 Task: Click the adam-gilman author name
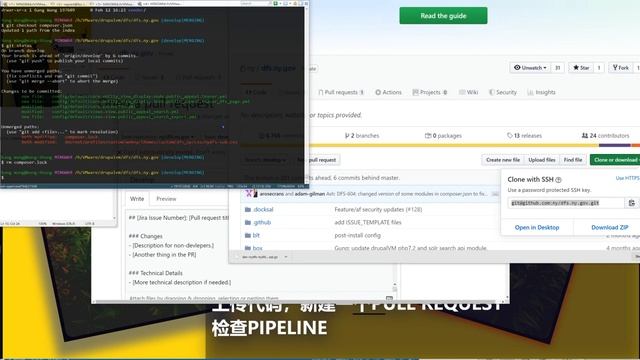309,194
